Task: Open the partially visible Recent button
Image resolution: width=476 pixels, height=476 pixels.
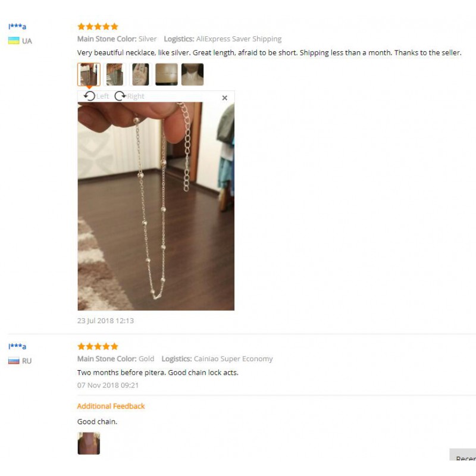Action: pos(463,454)
